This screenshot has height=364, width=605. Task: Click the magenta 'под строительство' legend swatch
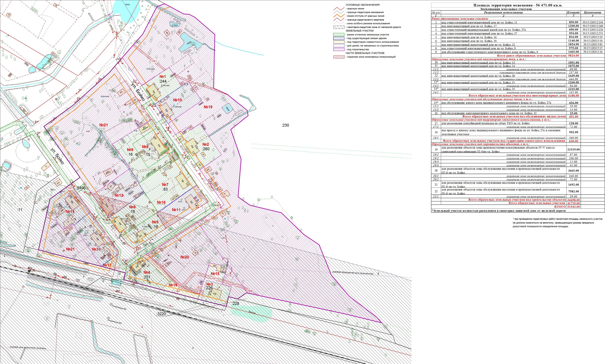coord(339,49)
